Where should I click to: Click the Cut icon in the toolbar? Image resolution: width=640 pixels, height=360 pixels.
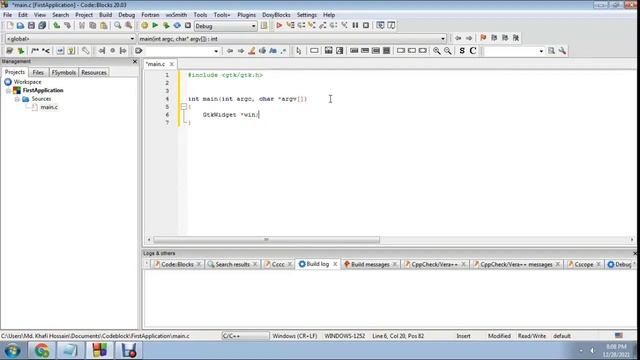pyautogui.click(x=82, y=26)
